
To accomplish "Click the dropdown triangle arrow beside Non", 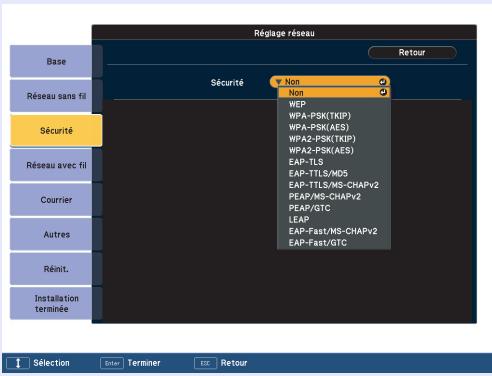I will [279, 82].
